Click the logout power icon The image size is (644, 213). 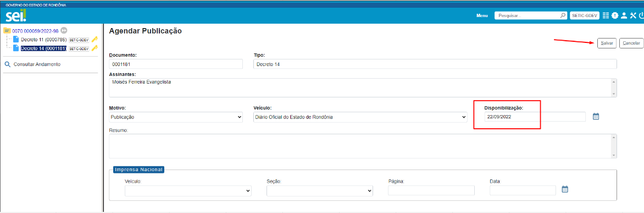[641, 15]
